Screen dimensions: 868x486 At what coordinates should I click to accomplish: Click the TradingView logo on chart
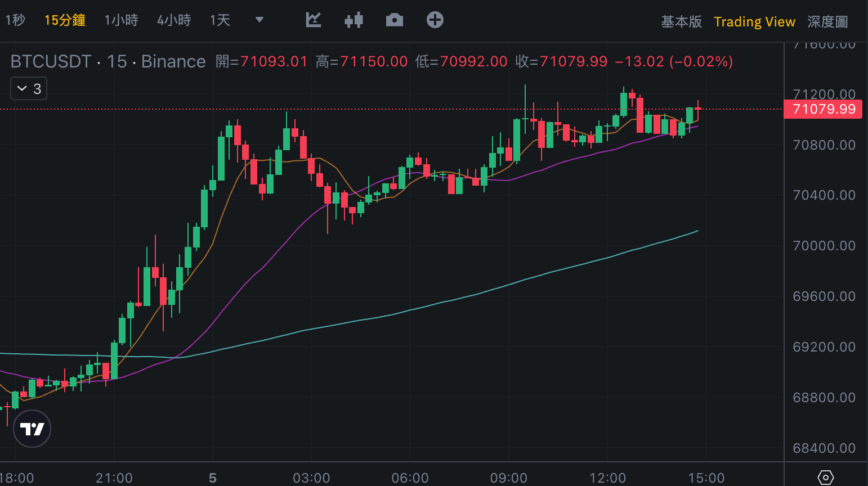click(x=32, y=429)
